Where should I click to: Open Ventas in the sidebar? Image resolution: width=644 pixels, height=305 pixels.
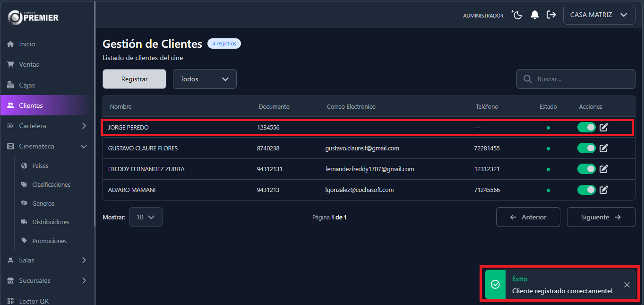(x=29, y=65)
